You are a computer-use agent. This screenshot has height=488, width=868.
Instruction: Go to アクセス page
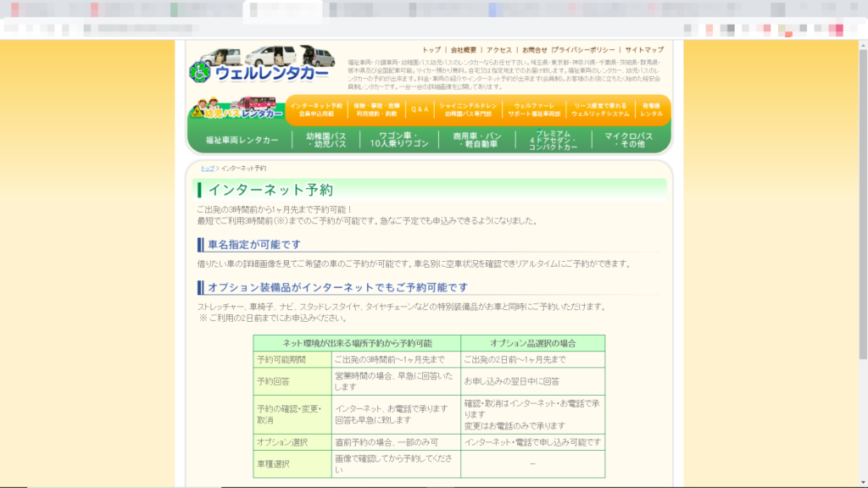pyautogui.click(x=499, y=50)
